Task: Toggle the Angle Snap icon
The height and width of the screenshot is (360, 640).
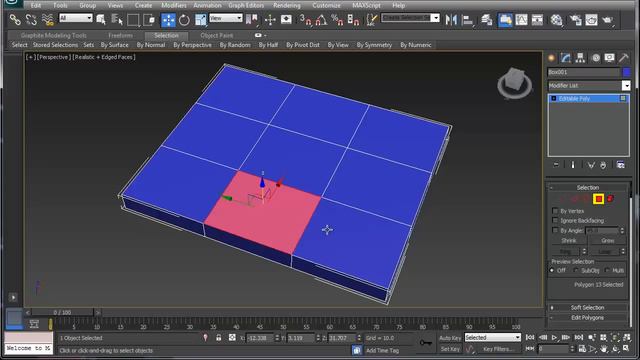Action: point(321,20)
